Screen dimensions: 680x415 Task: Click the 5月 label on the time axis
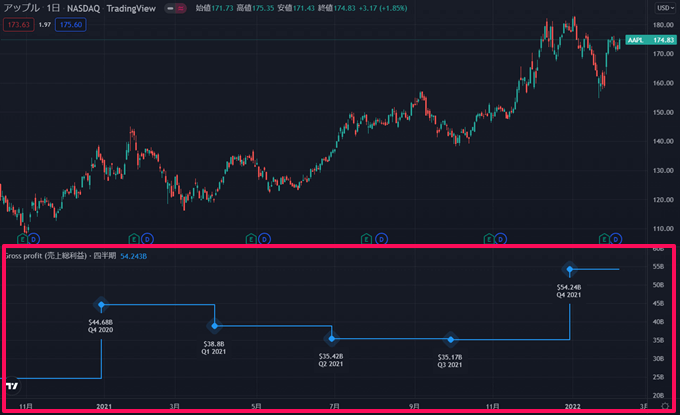pyautogui.click(x=256, y=406)
